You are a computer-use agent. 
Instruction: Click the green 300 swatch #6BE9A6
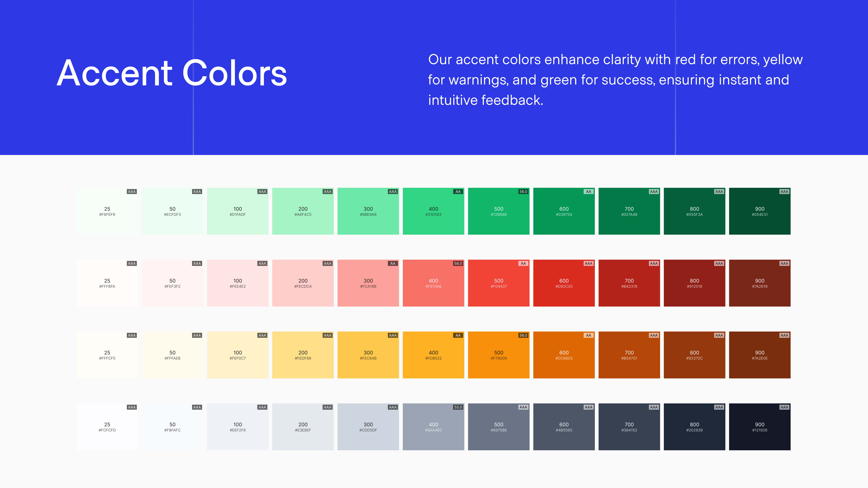point(368,211)
